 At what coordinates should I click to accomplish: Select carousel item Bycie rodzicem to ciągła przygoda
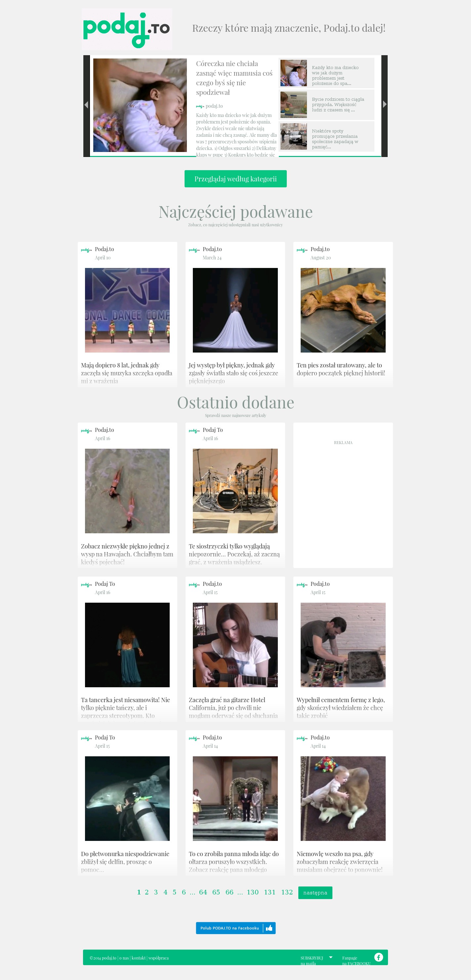coord(327,105)
